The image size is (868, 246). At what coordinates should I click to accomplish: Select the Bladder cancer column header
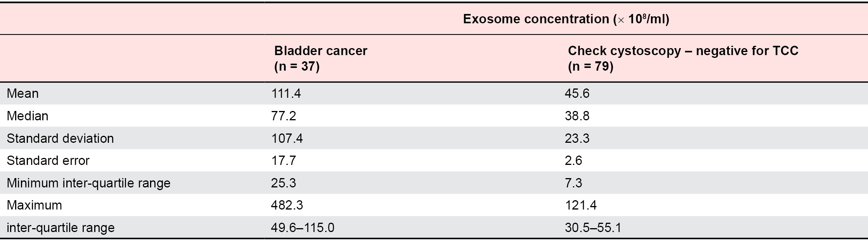click(x=321, y=58)
